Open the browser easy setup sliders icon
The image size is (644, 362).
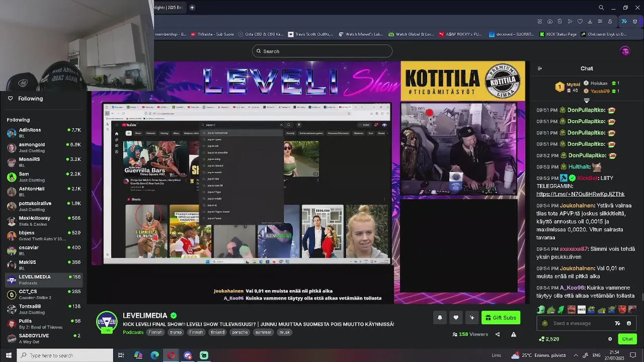600,21
